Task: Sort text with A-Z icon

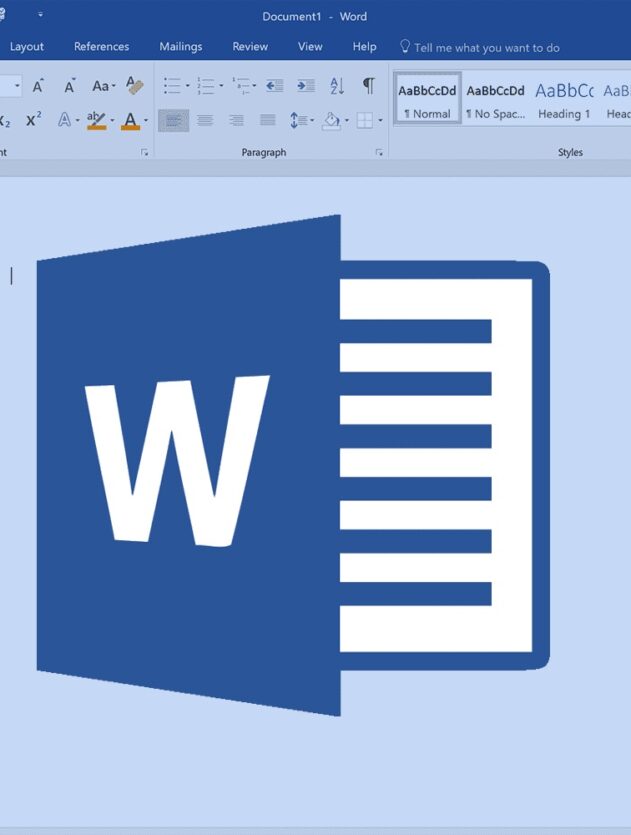Action: click(337, 86)
